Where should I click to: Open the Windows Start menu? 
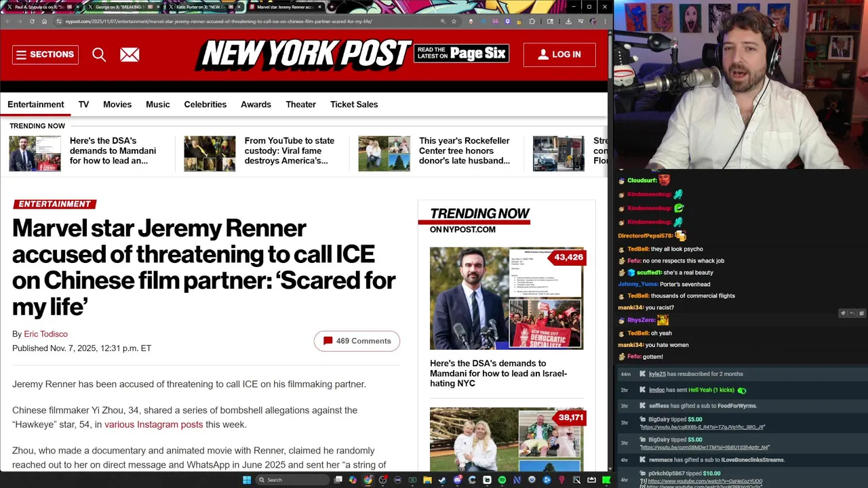pyautogui.click(x=247, y=480)
